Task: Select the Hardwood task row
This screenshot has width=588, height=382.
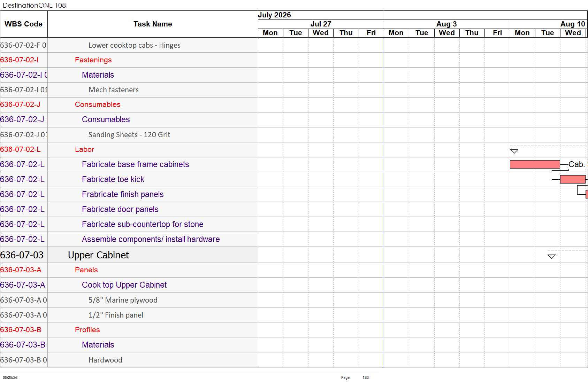Action: (x=129, y=360)
